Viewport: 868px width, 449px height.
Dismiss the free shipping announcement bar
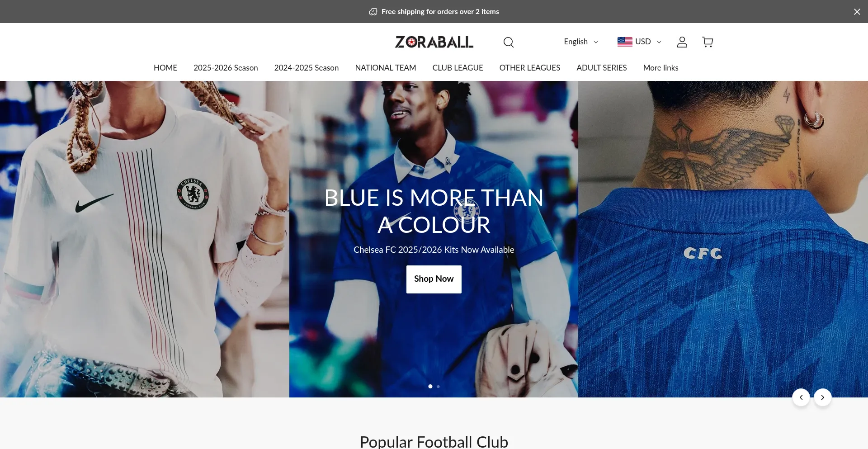[x=857, y=12]
